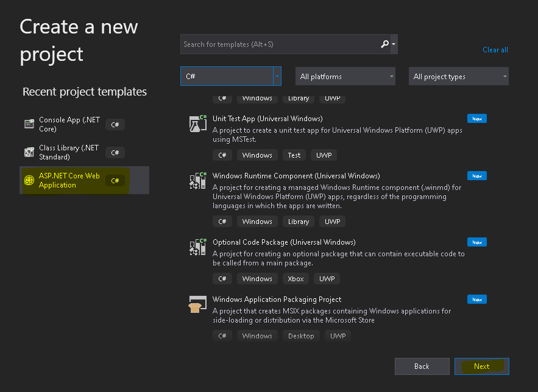Click the Back button
Image resolution: width=538 pixels, height=392 pixels.
[x=422, y=366]
